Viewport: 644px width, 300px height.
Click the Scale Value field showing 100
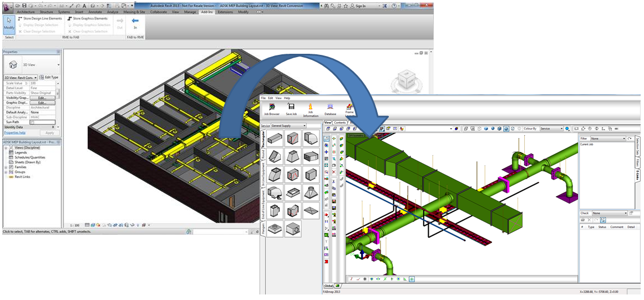[42, 83]
